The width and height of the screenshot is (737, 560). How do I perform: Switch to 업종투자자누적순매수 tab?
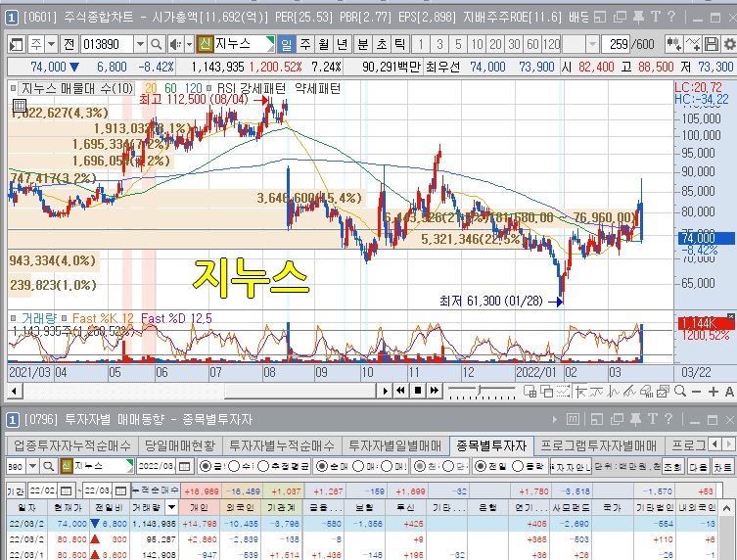point(71,444)
